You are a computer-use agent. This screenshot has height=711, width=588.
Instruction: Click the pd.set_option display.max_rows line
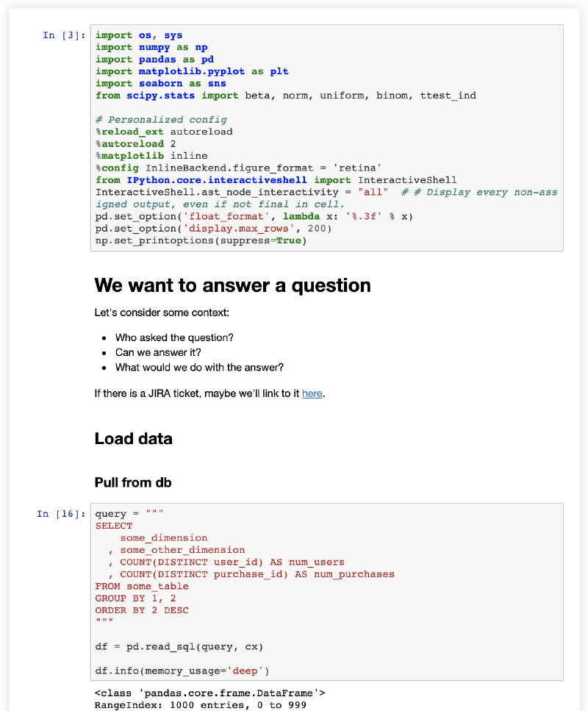[214, 229]
